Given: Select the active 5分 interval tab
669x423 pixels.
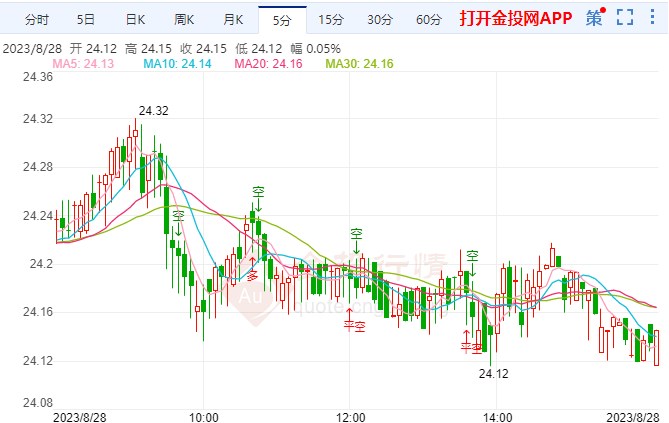Looking at the screenshot, I should pos(280,19).
